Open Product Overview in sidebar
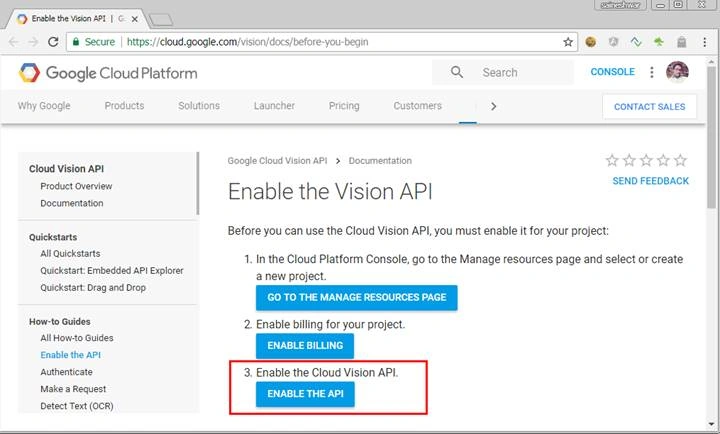The width and height of the screenshot is (720, 434). tap(76, 186)
